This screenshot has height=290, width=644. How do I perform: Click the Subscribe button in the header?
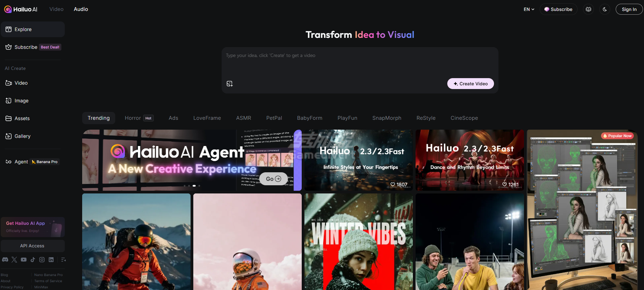558,9
